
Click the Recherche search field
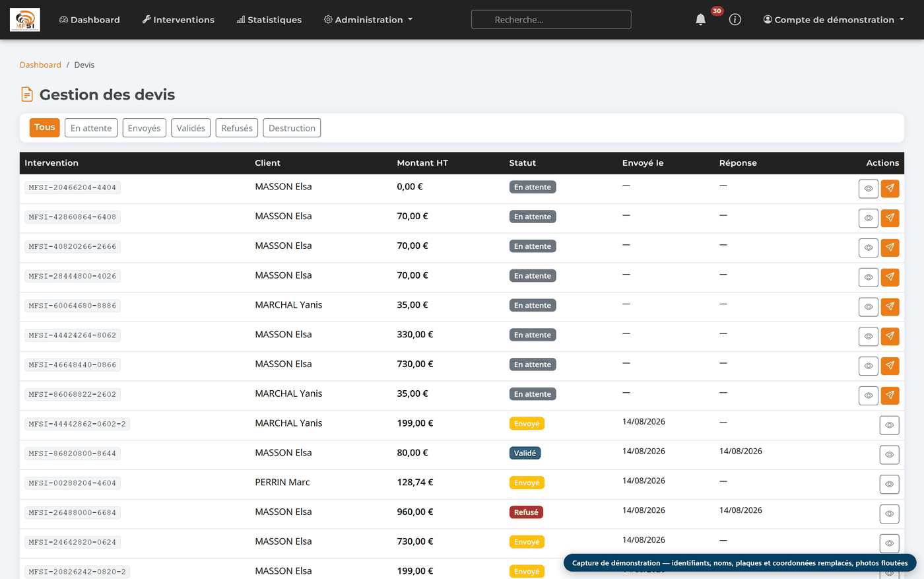click(x=551, y=20)
